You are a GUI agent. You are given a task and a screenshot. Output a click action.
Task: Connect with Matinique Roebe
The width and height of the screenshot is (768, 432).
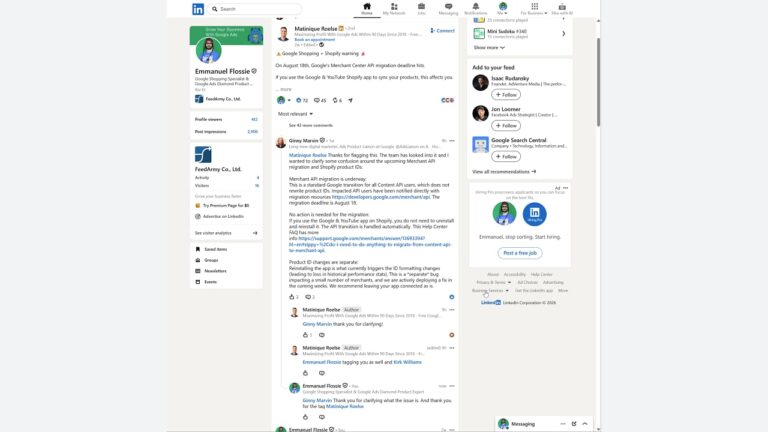tap(442, 30)
